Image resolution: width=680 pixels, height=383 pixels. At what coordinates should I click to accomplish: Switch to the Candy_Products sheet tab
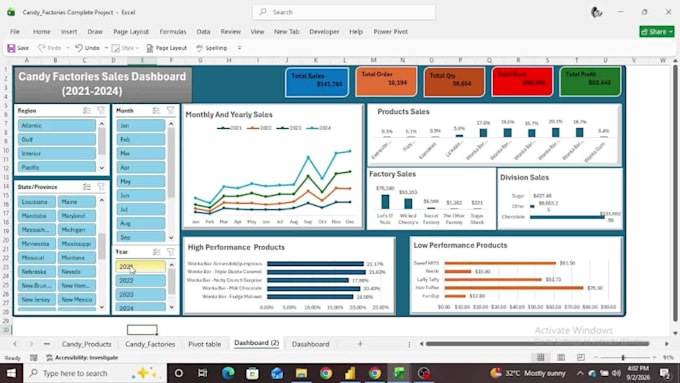pyautogui.click(x=86, y=344)
